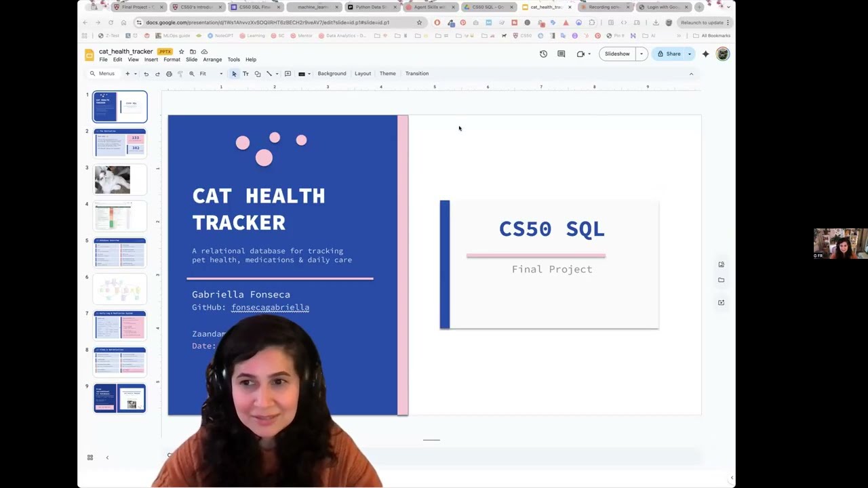868x488 pixels.
Task: Open the fonsecagabriella GitHub link
Action: coord(270,307)
